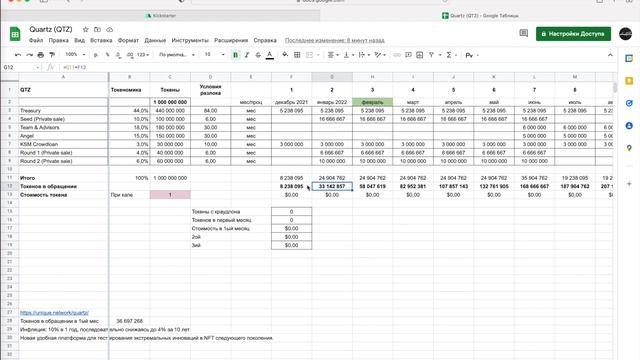The height and width of the screenshot is (360, 640).
Task: Decrease decimal places button
Action: pyautogui.click(x=118, y=55)
